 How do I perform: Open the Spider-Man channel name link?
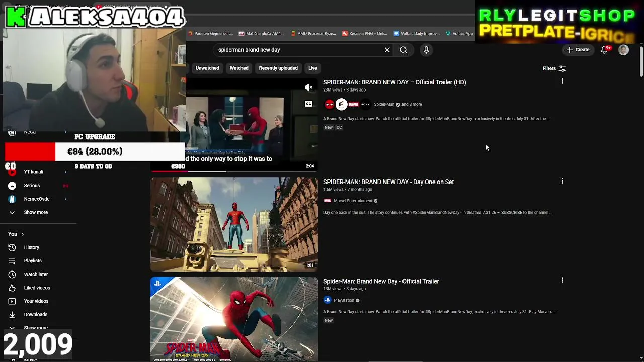pyautogui.click(x=384, y=104)
